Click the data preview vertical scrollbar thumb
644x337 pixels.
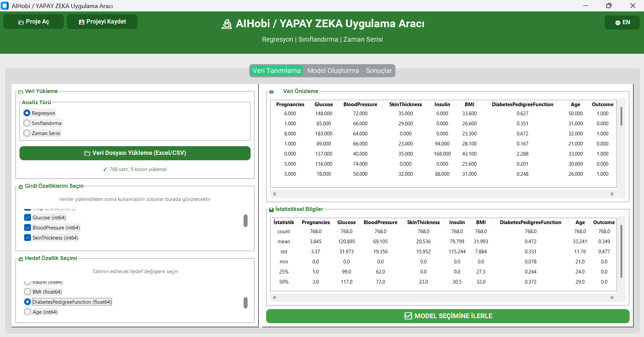coord(621,116)
